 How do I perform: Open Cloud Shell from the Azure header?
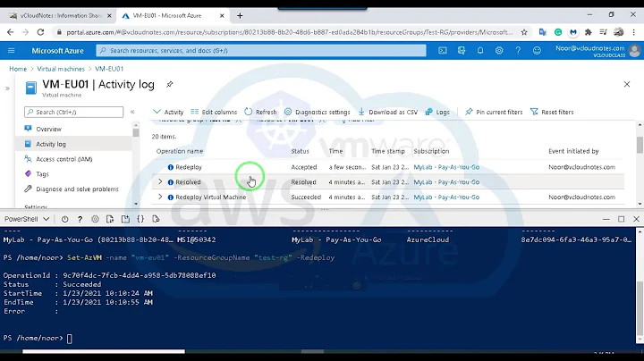click(x=443, y=50)
